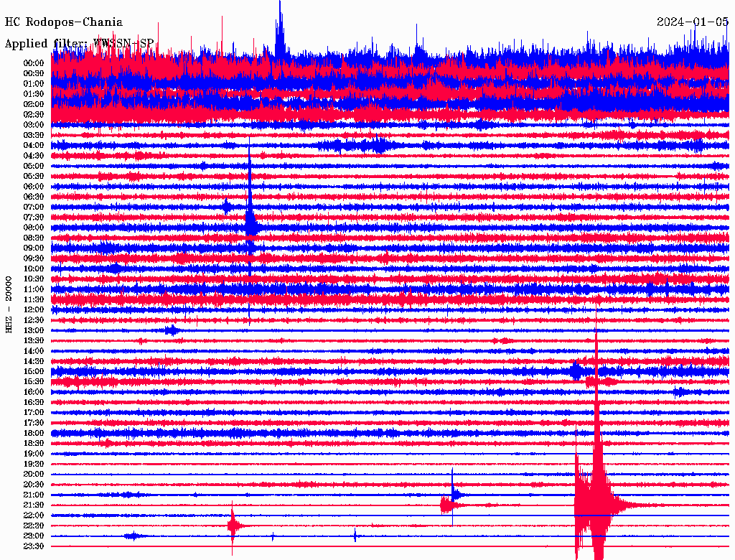Click the 22:00 time label
The width and height of the screenshot is (735, 560).
click(x=34, y=515)
